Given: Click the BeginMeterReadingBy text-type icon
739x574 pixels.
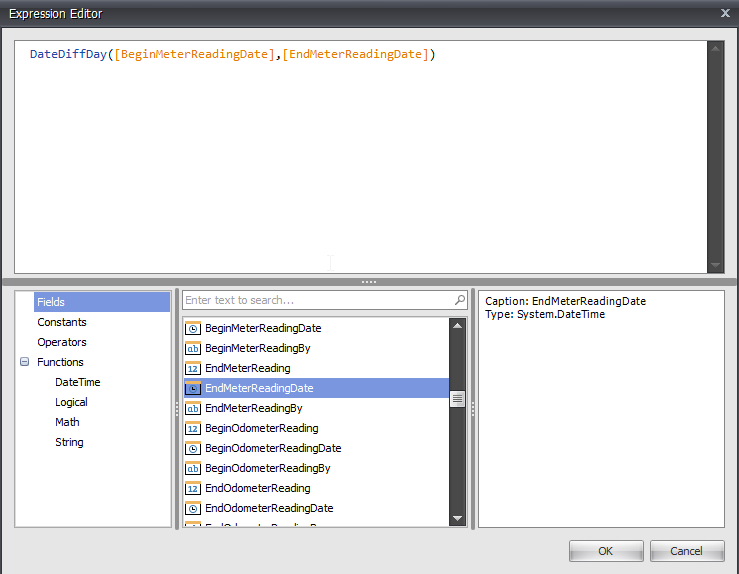Looking at the screenshot, I should coord(193,349).
